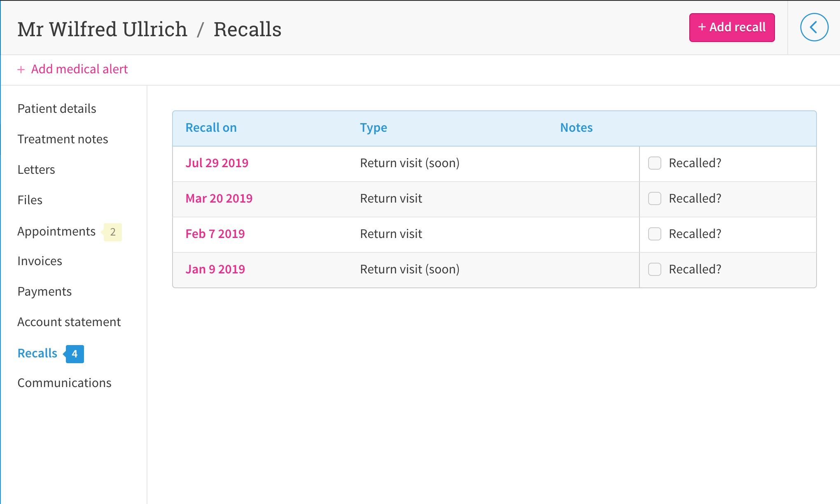This screenshot has height=504, width=840.
Task: Tick Recalled checkbox for Jul 29 2019
Action: pyautogui.click(x=654, y=163)
